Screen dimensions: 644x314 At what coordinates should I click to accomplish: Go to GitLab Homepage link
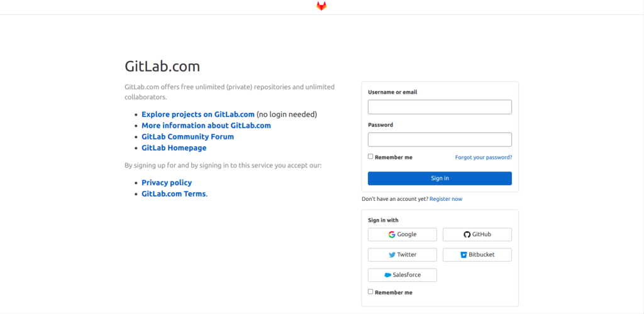[x=174, y=148]
